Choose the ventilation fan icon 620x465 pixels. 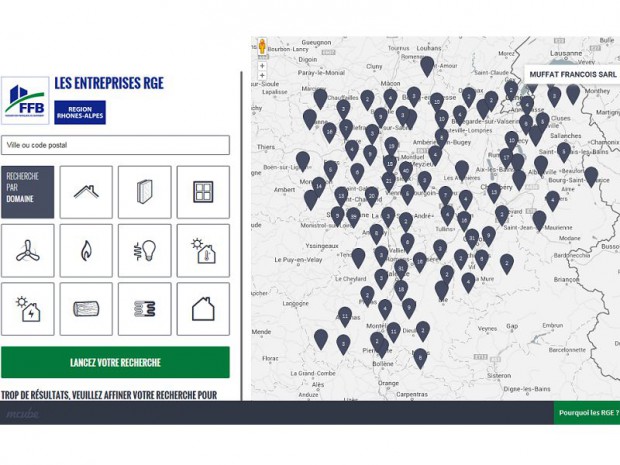pyautogui.click(x=28, y=250)
